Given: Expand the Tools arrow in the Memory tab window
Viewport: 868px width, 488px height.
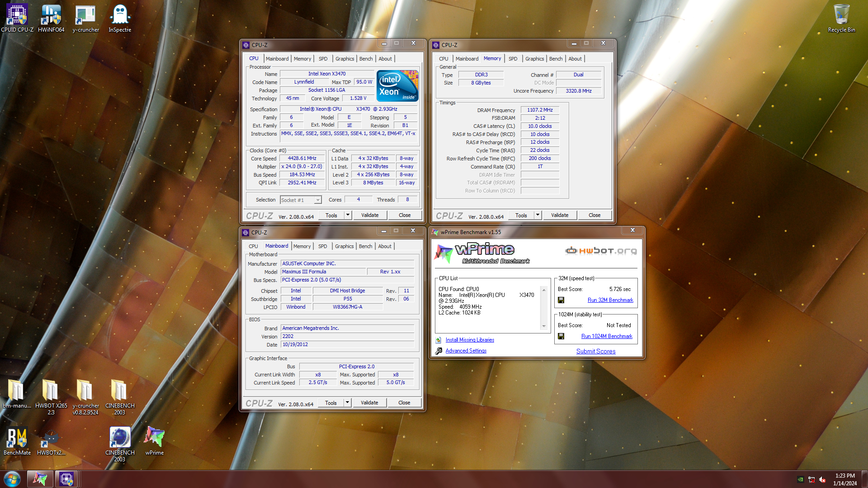Looking at the screenshot, I should (538, 215).
